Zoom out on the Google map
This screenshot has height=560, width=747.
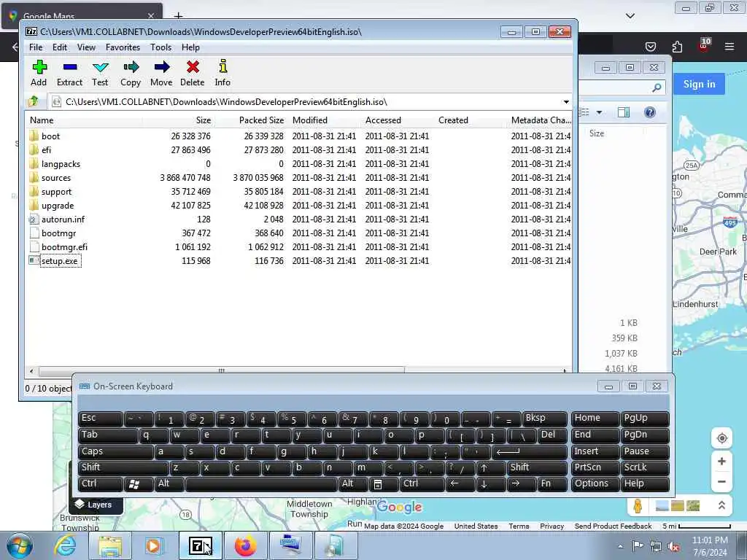[x=721, y=481]
